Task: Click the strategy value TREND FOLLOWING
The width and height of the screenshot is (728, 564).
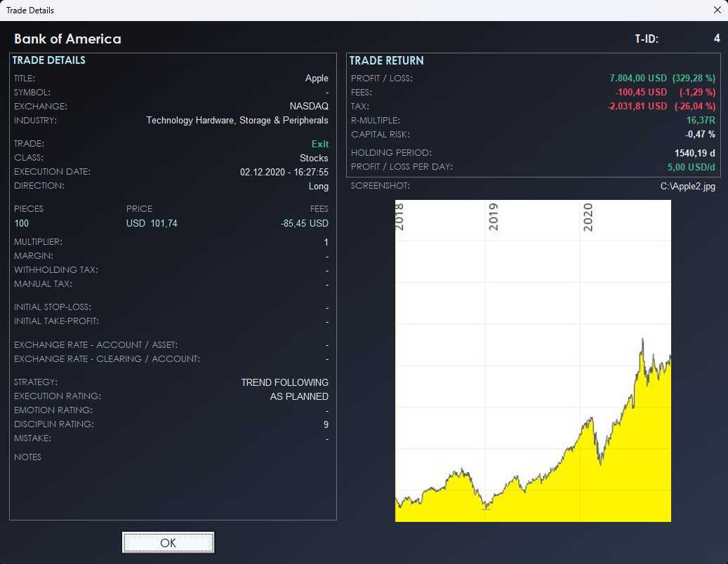Action: (x=284, y=382)
